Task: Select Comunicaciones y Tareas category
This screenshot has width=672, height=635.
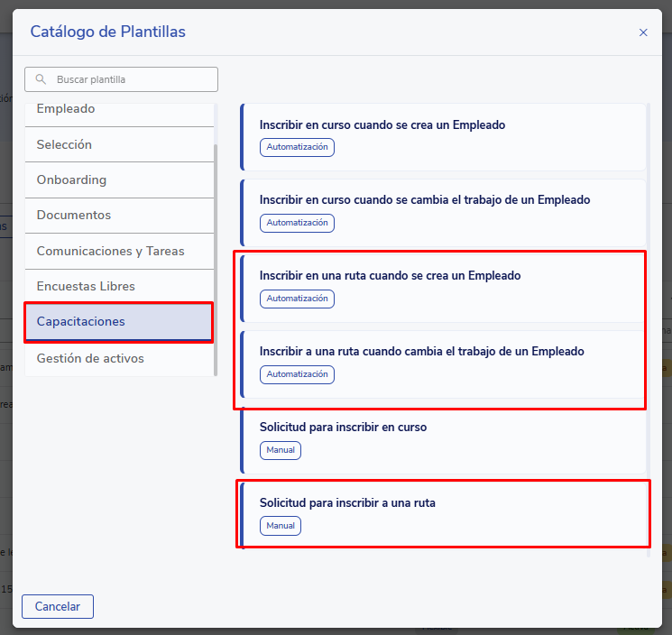Action: click(x=119, y=251)
